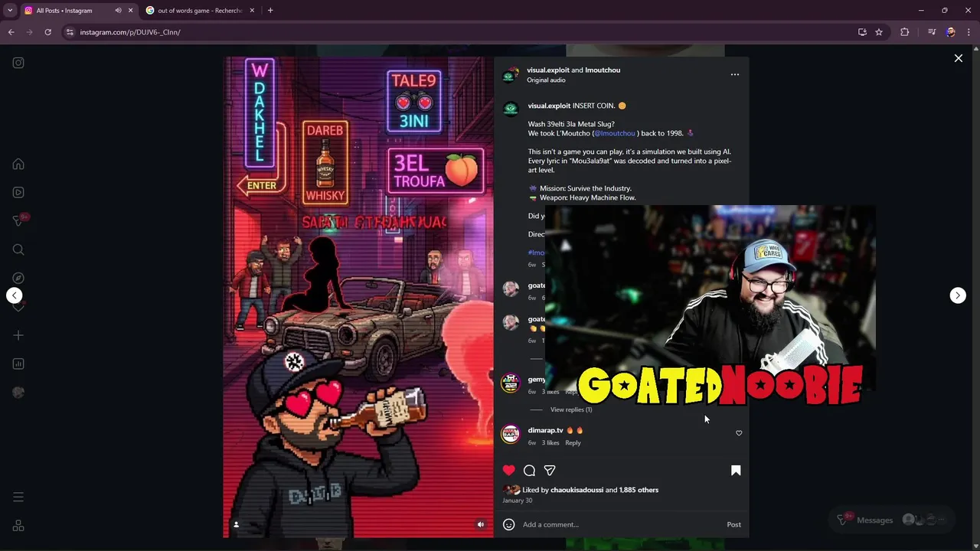This screenshot has height=551, width=980.
Task: Create new post with plus icon
Action: (18, 335)
